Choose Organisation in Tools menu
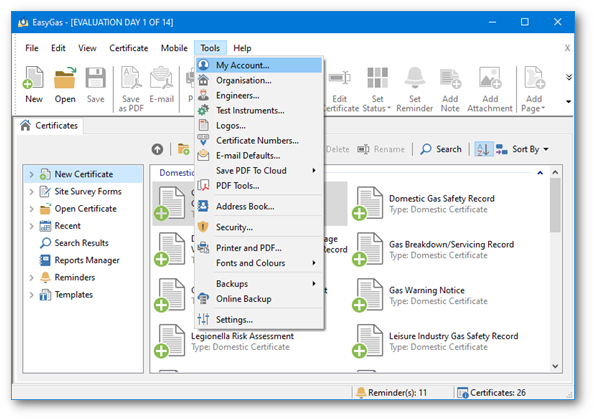Viewport: 594px width, 419px height. [259, 80]
